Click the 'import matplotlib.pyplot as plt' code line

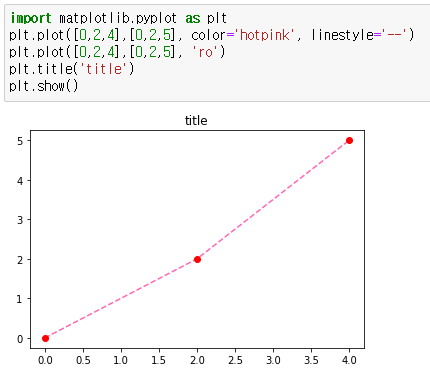(x=118, y=18)
